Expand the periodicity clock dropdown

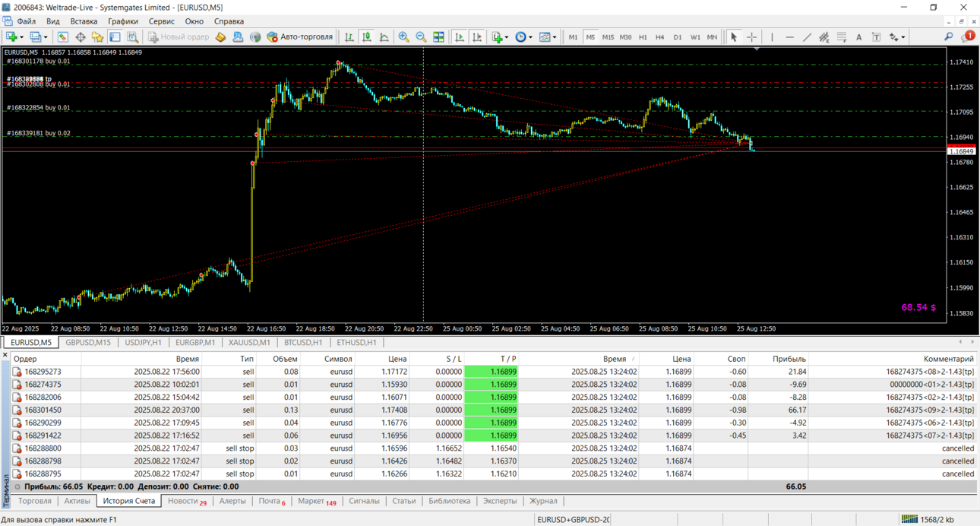click(531, 37)
